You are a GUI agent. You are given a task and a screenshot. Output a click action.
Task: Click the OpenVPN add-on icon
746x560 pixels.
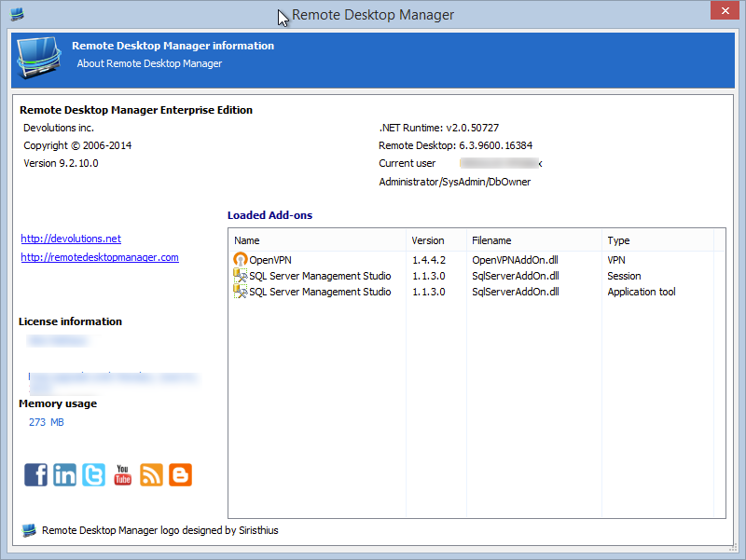[x=241, y=260]
